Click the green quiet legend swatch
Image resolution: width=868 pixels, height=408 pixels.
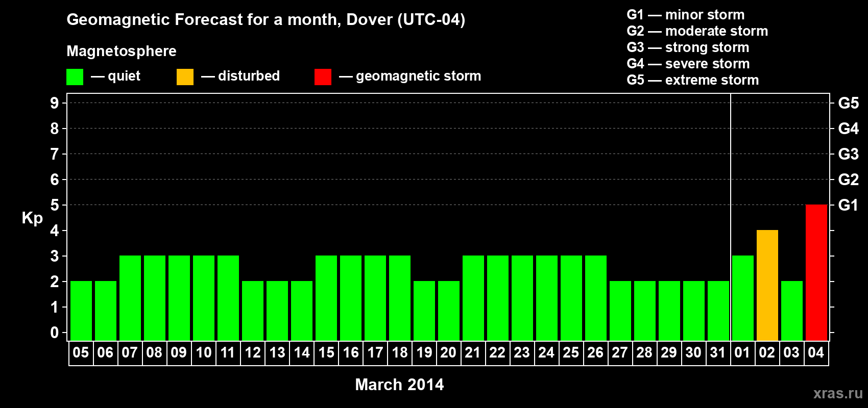(75, 77)
